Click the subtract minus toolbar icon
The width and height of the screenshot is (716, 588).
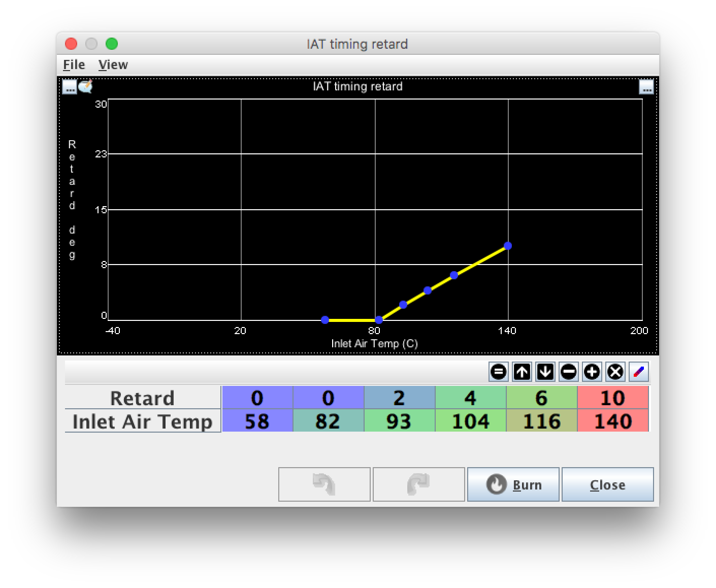568,372
